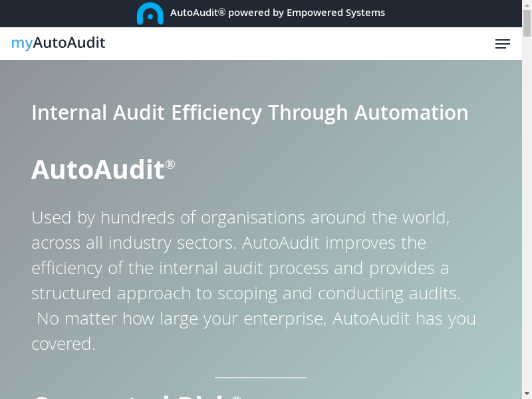
Task: Click the scrollbar down arrow
Action: (527, 394)
